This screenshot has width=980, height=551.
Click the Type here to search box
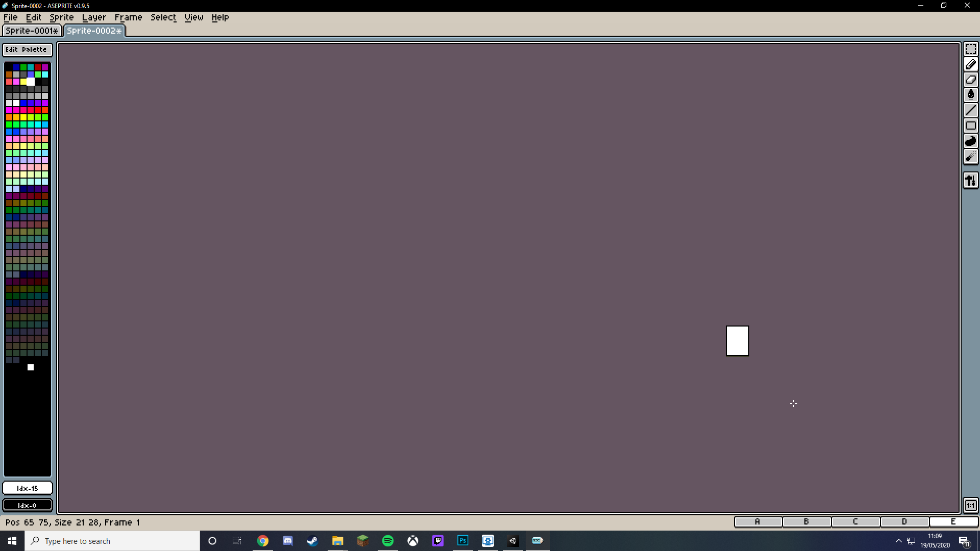pos(112,541)
